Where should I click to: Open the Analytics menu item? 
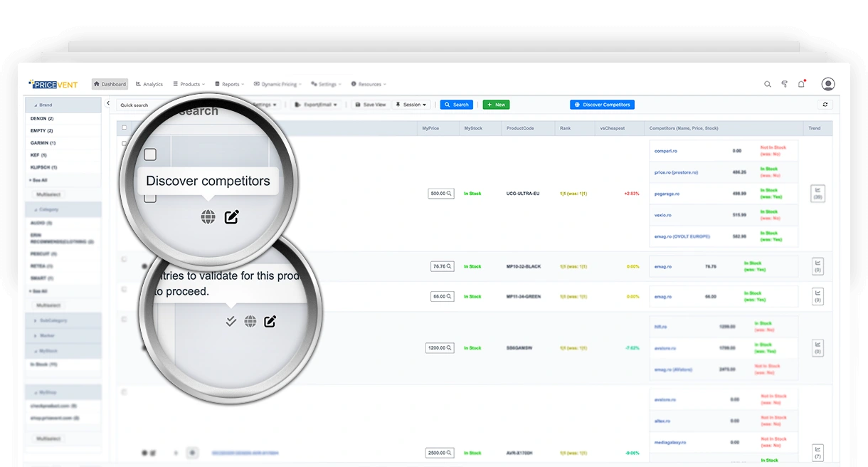coord(149,84)
